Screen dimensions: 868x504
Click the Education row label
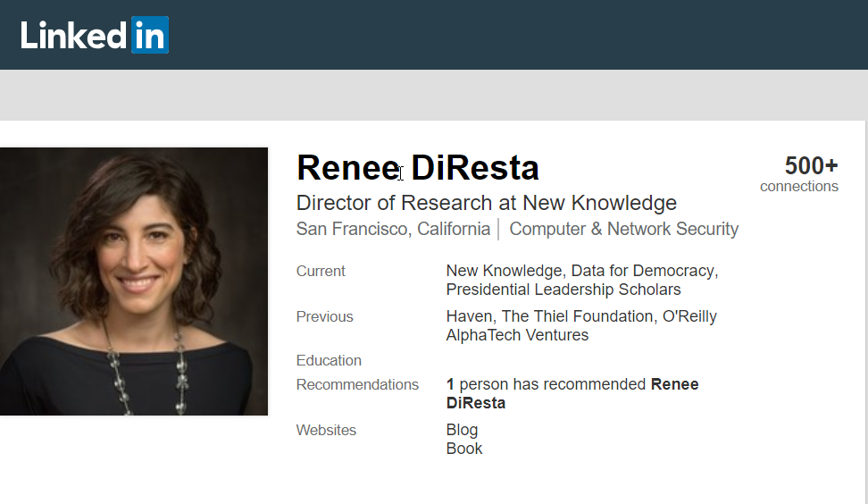[329, 360]
